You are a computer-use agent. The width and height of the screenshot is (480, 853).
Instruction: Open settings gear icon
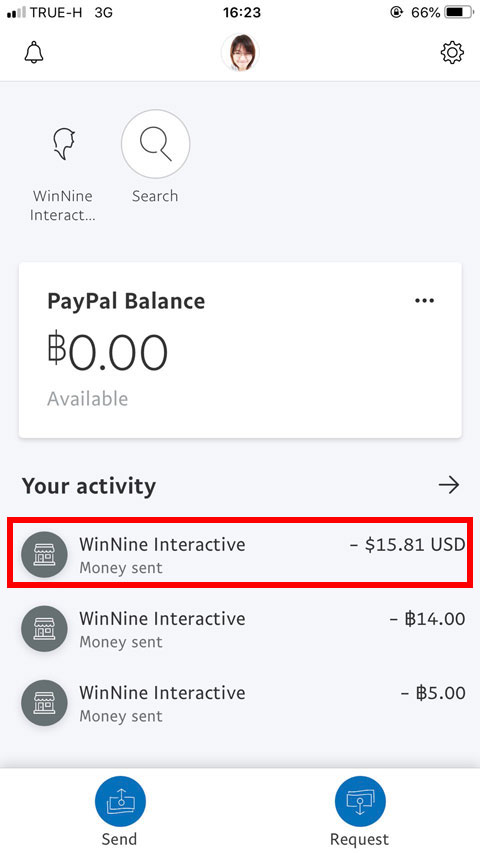(x=452, y=53)
